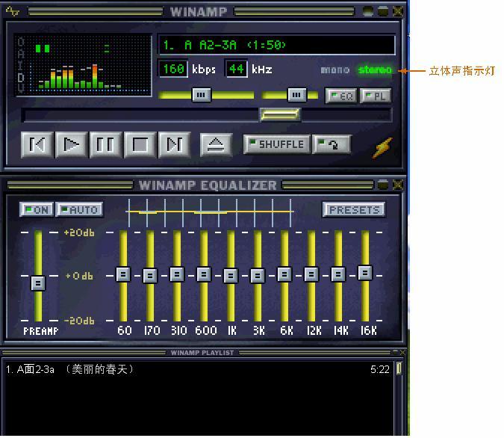Screen dimensions: 504x438
Task: Click the 310 Hz band slider handle
Action: pos(177,274)
